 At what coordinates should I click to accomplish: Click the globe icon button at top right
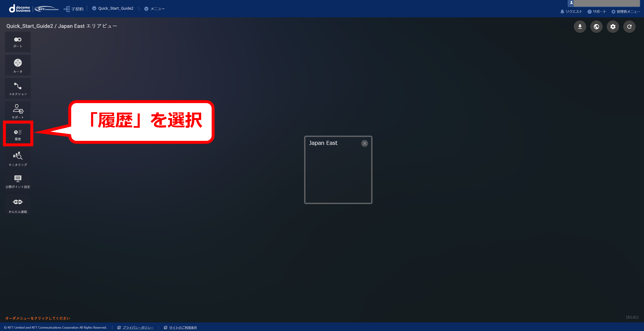coord(596,27)
